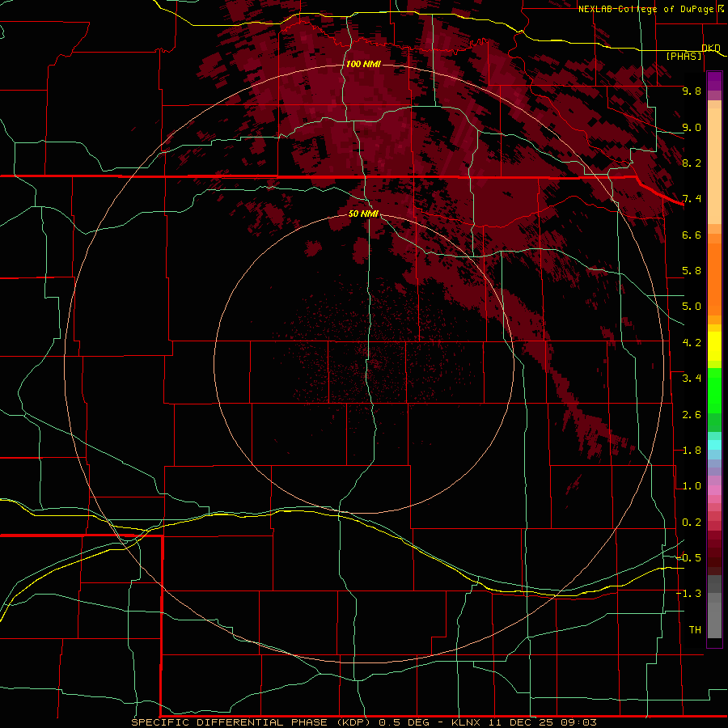Select the 3.4 scale value
728x728 pixels.
[x=692, y=379]
